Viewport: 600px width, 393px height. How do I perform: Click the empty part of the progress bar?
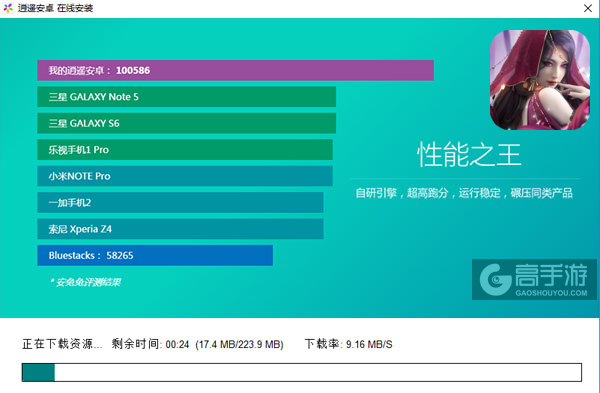318,372
